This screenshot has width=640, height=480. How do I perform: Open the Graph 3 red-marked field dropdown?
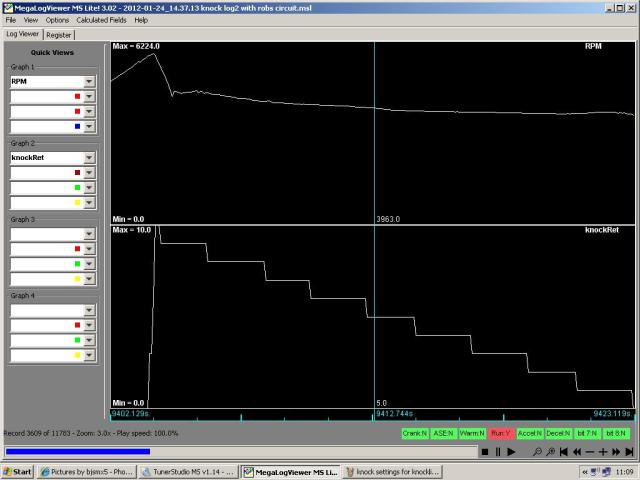point(89,249)
